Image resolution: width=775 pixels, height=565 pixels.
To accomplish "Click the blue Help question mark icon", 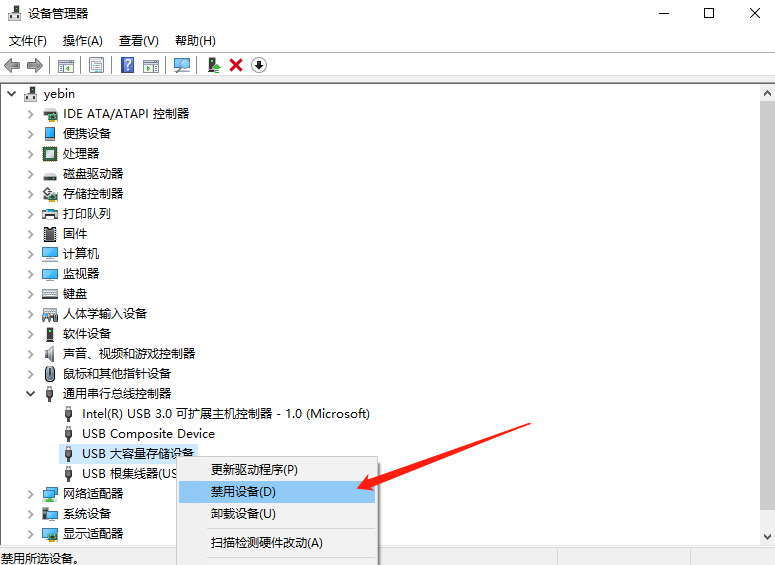I will (x=128, y=65).
